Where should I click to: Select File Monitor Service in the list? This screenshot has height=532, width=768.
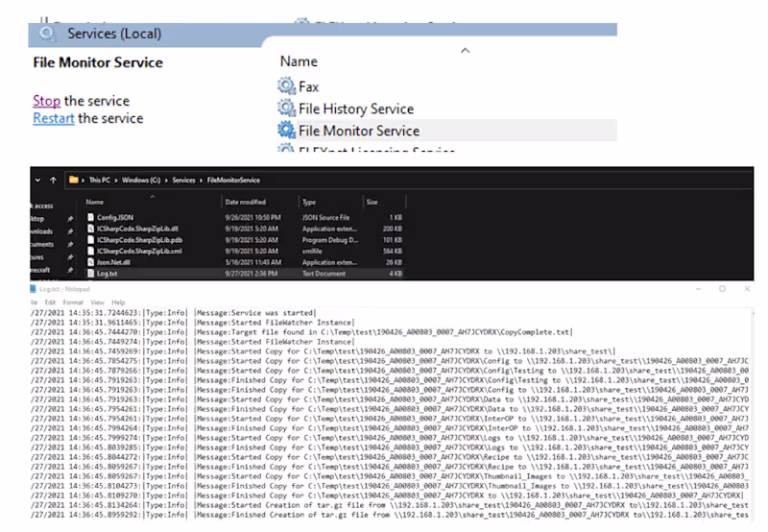[x=446, y=131]
